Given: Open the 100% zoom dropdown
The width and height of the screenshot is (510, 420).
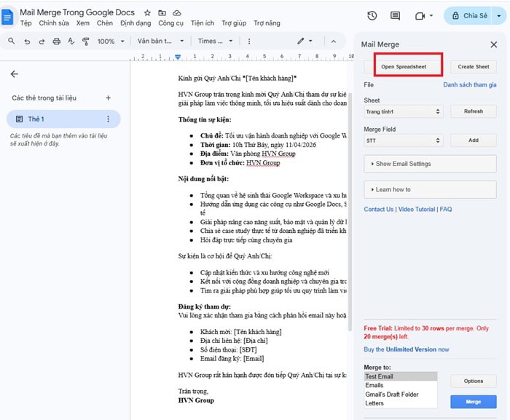Looking at the screenshot, I should (111, 41).
